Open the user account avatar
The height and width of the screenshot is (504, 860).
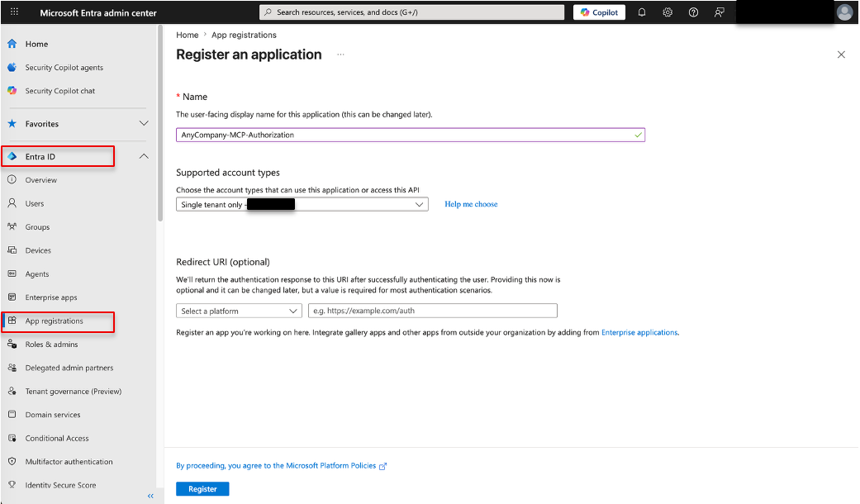point(844,12)
